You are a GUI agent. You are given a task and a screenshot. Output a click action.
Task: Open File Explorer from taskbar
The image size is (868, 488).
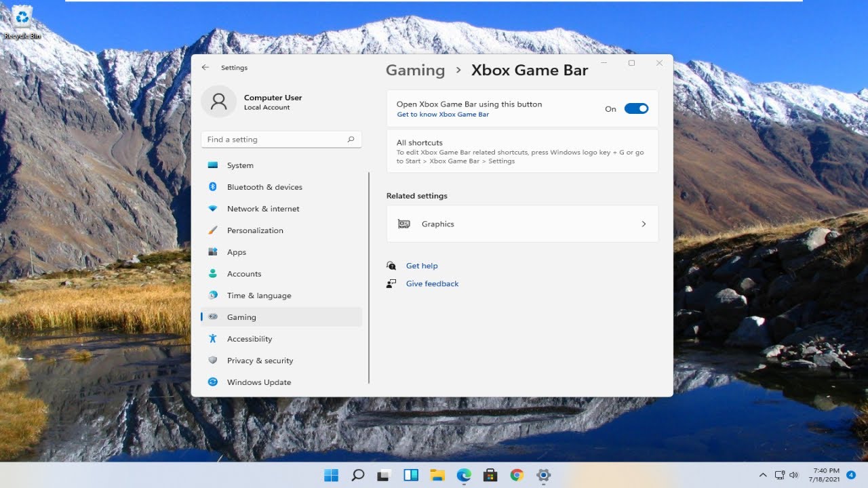437,475
